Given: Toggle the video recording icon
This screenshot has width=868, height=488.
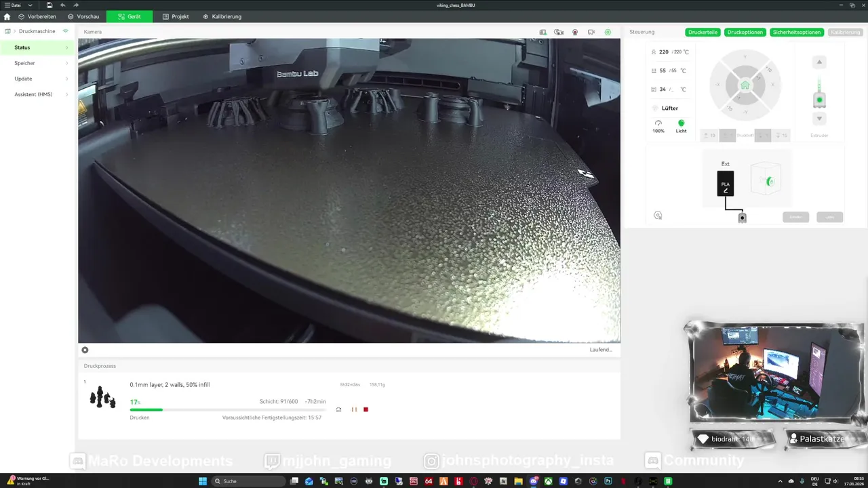Looking at the screenshot, I should pyautogui.click(x=575, y=32).
